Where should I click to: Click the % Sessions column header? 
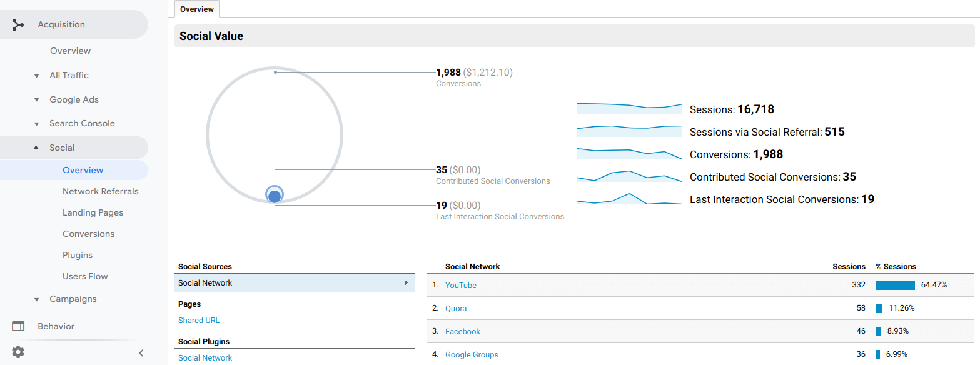pos(896,267)
